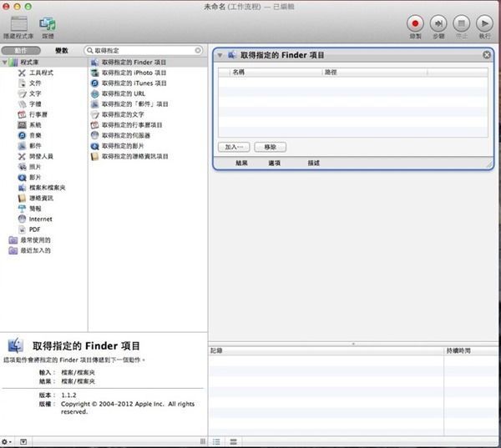Select action 取得指定的「郵件」項目
This screenshot has height=448, width=501.
coord(134,104)
